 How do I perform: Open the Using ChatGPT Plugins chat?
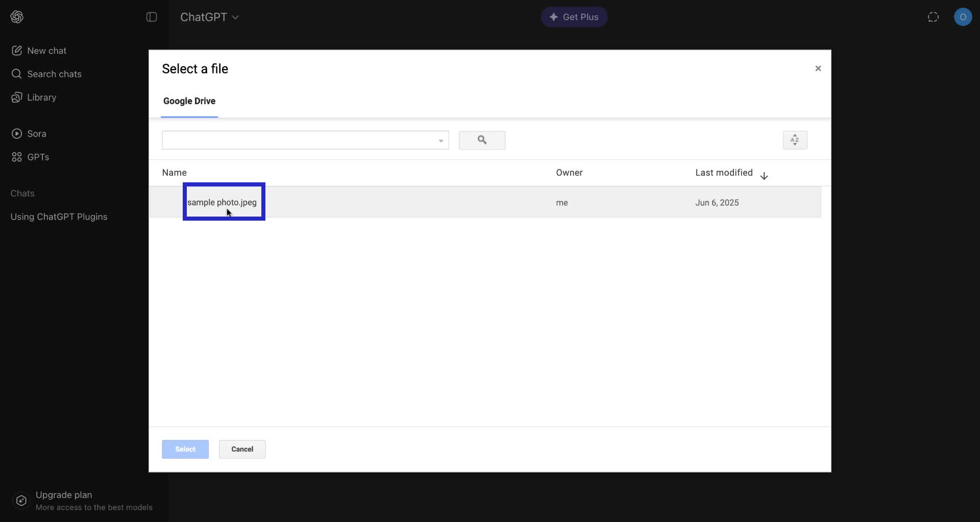[59, 217]
